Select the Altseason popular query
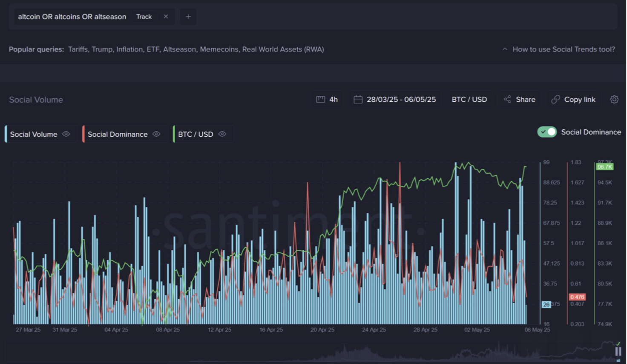The width and height of the screenshot is (627, 364). pos(179,49)
